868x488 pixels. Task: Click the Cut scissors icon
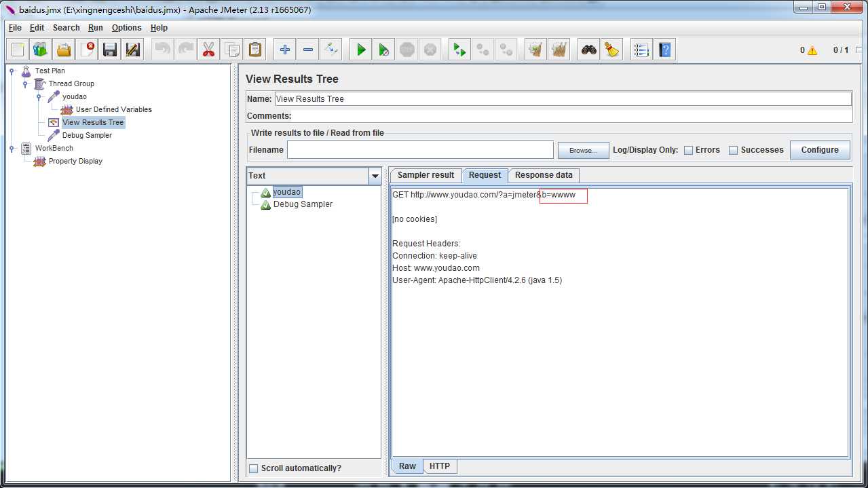209,50
